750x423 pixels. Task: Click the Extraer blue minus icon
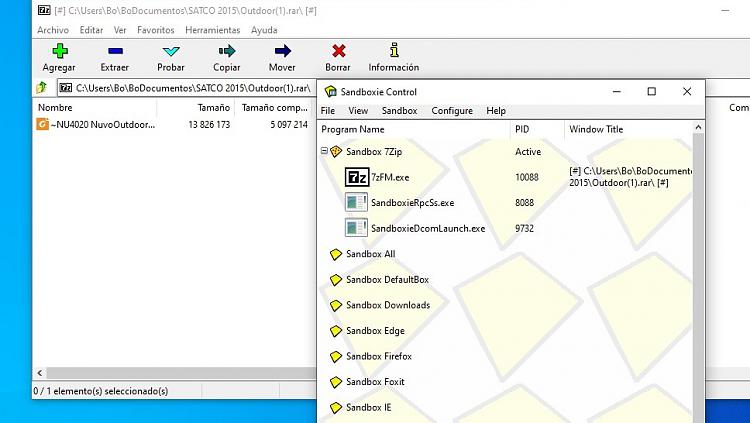tap(115, 51)
